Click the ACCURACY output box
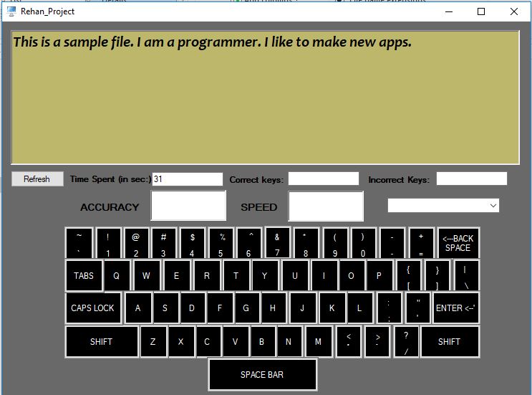 188,206
